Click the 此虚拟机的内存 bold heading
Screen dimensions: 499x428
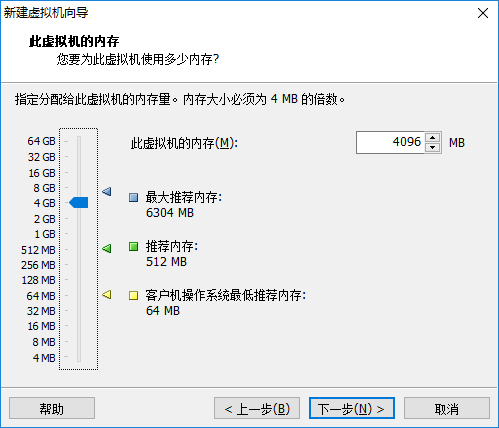coord(74,41)
